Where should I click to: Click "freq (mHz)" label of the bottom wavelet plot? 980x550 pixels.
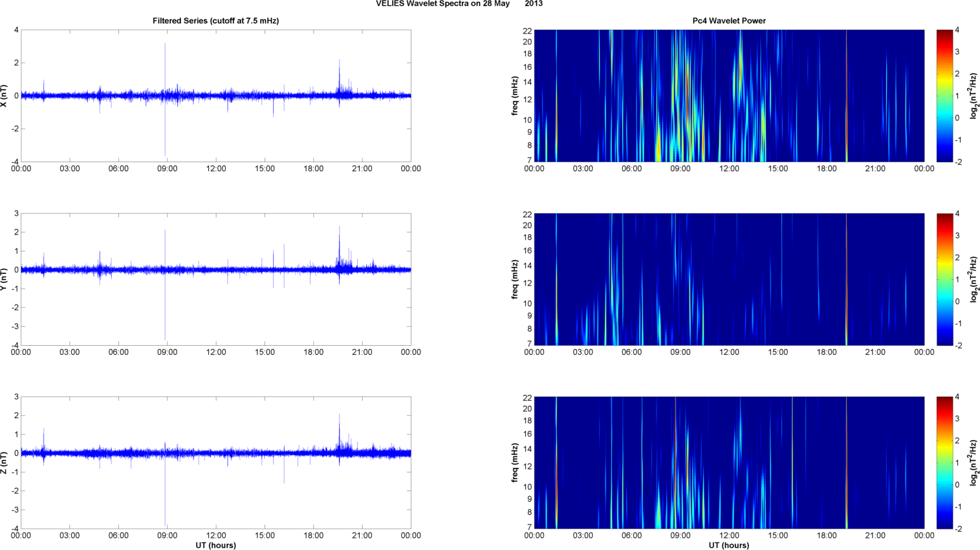coord(515,463)
